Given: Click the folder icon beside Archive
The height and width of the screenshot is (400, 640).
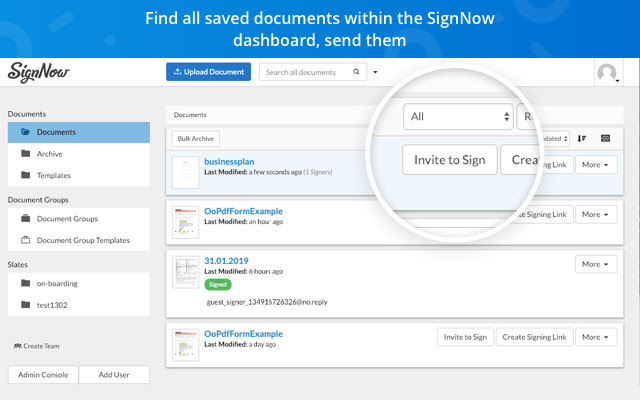Looking at the screenshot, I should coord(25,153).
